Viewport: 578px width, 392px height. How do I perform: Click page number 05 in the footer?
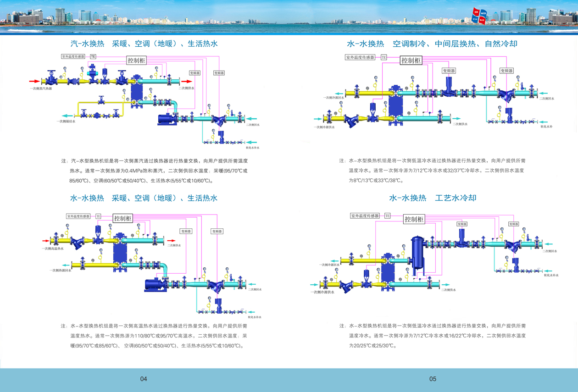(433, 379)
